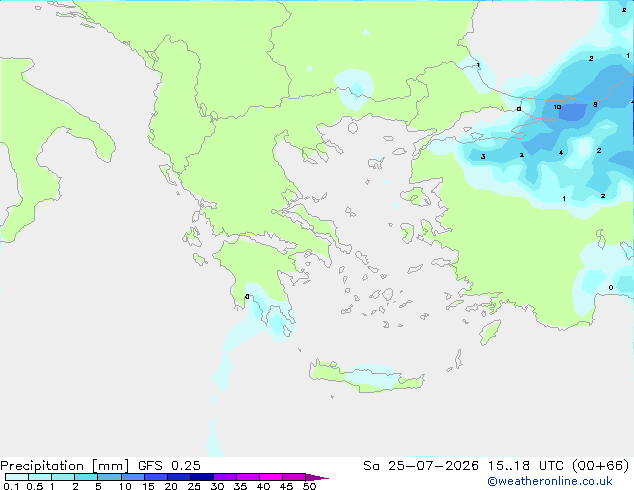The width and height of the screenshot is (634, 490).
Task: Click the 30–35 mm purple legend swatch
Action: 225,477
